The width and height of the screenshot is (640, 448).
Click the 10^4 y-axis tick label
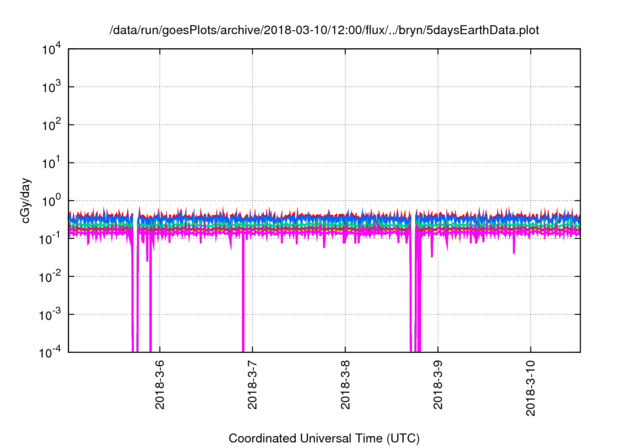tap(52, 49)
